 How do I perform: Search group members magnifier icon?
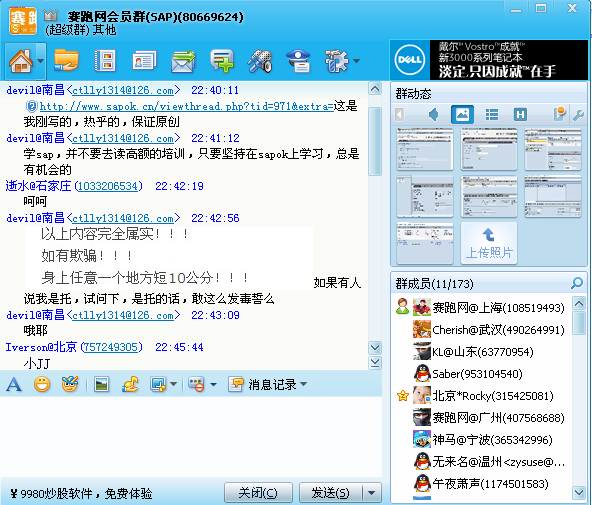(x=577, y=283)
